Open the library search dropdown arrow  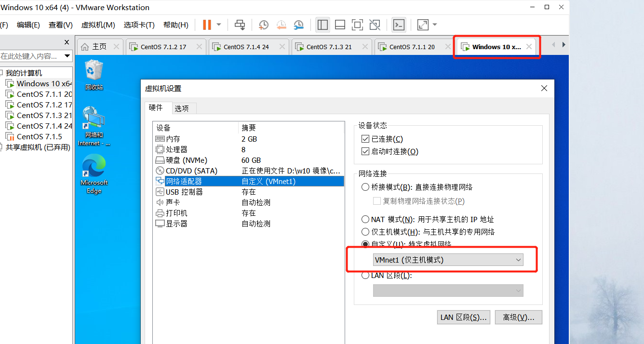coord(67,56)
